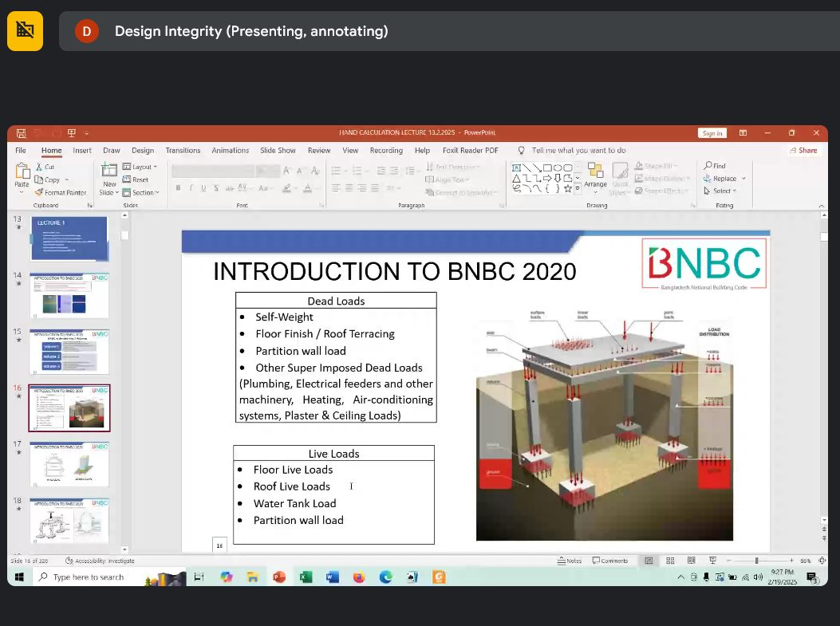Toggle the Notes pane
The width and height of the screenshot is (840, 626).
point(569,561)
